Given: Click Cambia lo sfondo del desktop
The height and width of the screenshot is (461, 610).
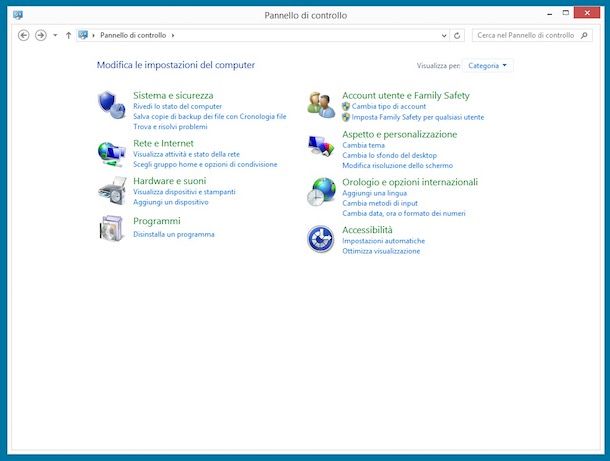Looking at the screenshot, I should pyautogui.click(x=389, y=155).
